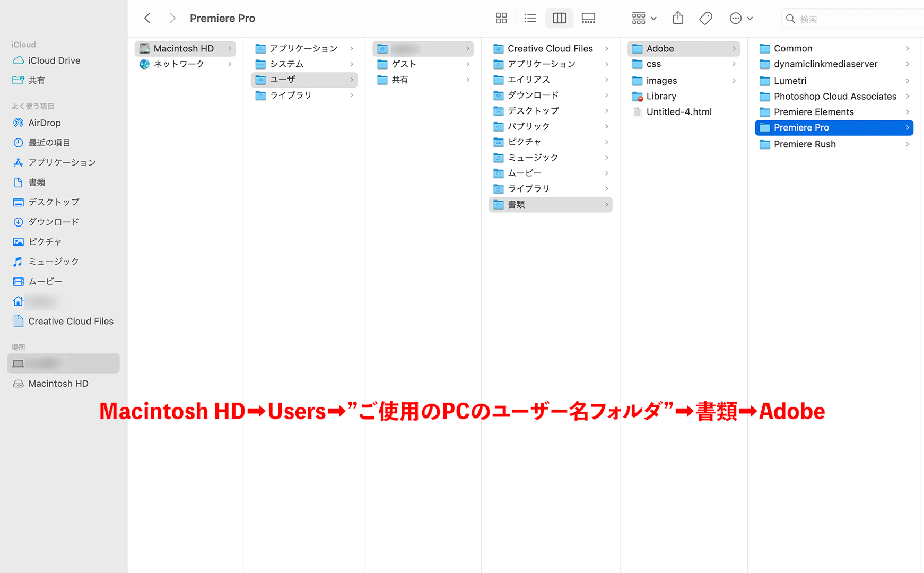Select the Premiere Rush folder
Viewport: 924px width, 573px height.
[x=805, y=144]
